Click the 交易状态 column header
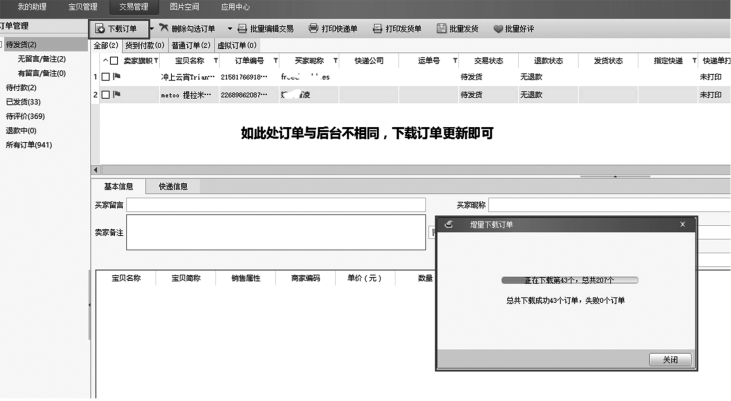This screenshot has height=401, width=731. 488,61
